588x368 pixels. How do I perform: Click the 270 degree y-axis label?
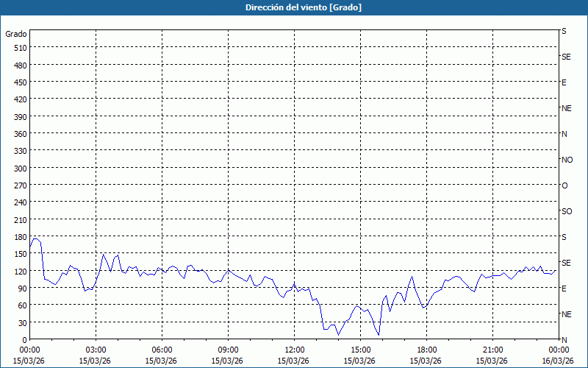click(x=19, y=185)
